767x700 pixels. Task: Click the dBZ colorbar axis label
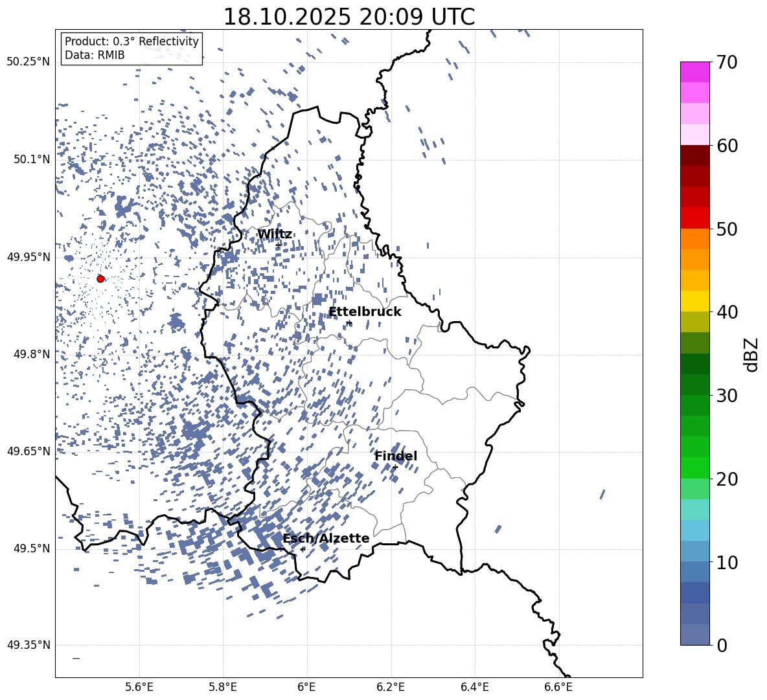[752, 354]
